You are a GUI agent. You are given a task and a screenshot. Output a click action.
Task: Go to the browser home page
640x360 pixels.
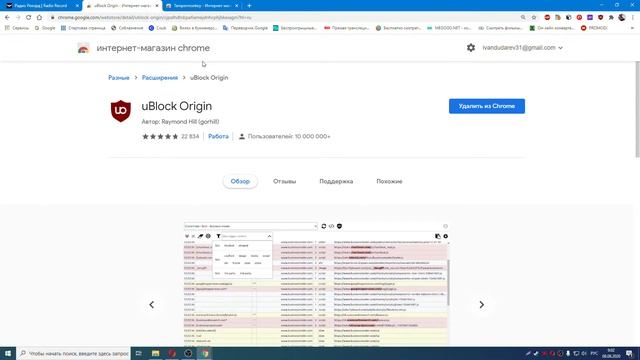(x=39, y=18)
